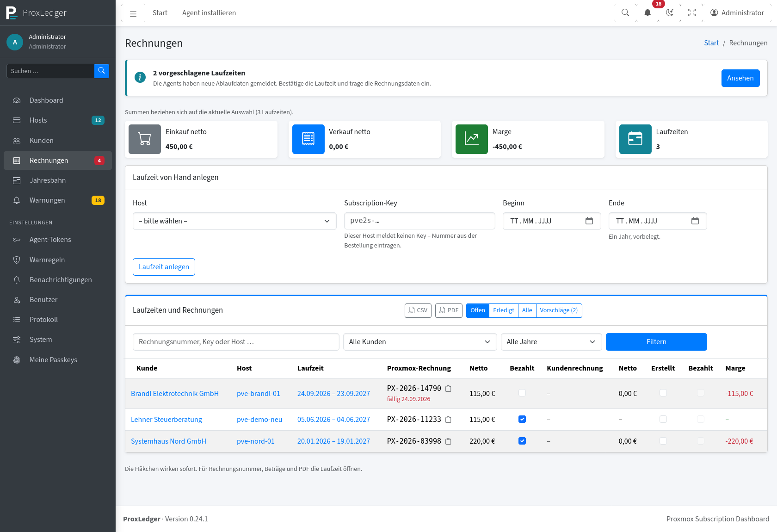Screen dimensions: 777x532
Task: Open customer link Systemhaus Nord GmbH
Action: pyautogui.click(x=168, y=441)
